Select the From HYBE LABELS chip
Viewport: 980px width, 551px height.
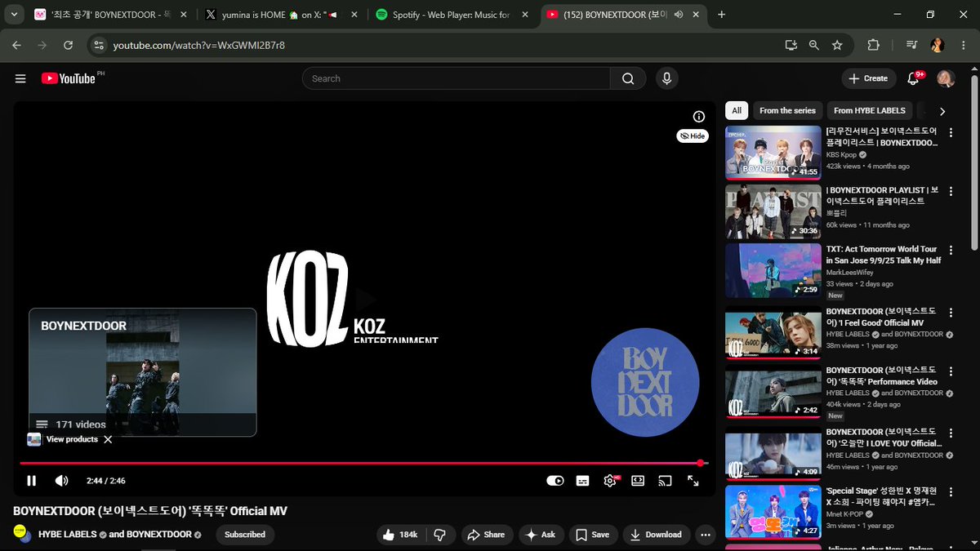(870, 111)
